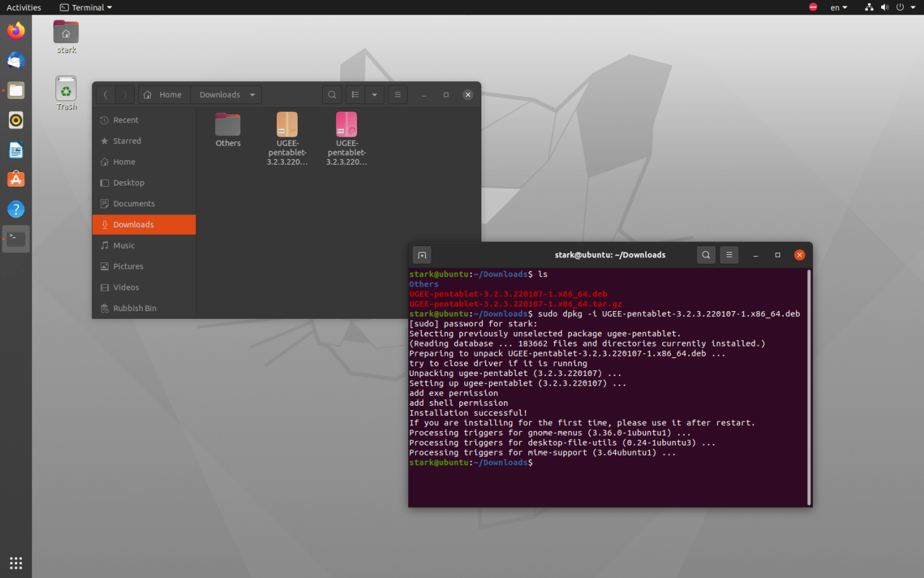Click the red .tar.gz filename in Terminal output
The width and height of the screenshot is (924, 578).
point(515,304)
